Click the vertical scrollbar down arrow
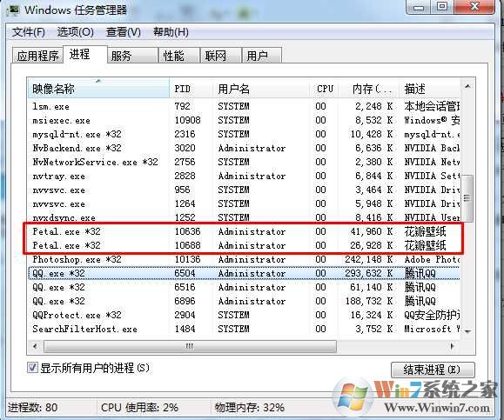Screen dimensions: 504x420 coord(467,331)
